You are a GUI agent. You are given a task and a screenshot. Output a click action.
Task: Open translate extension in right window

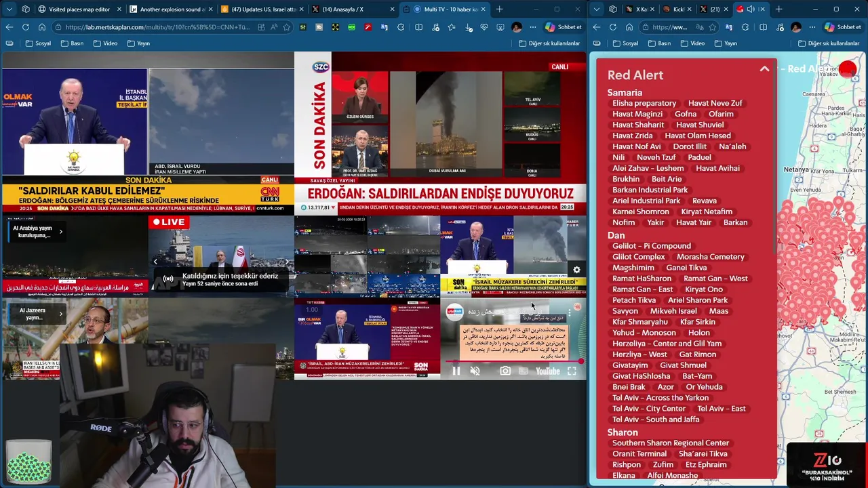(x=728, y=27)
